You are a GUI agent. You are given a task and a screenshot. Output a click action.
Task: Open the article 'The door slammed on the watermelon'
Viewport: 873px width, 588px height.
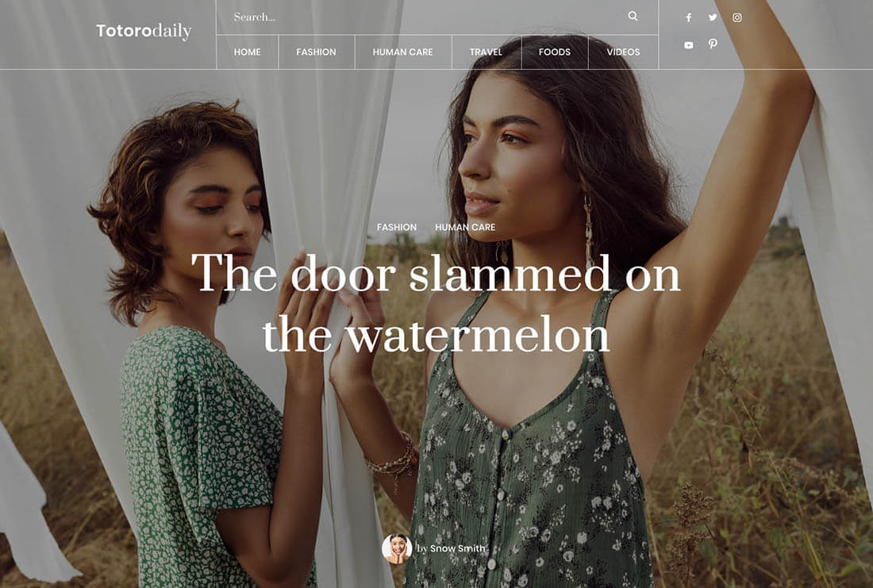(x=436, y=303)
